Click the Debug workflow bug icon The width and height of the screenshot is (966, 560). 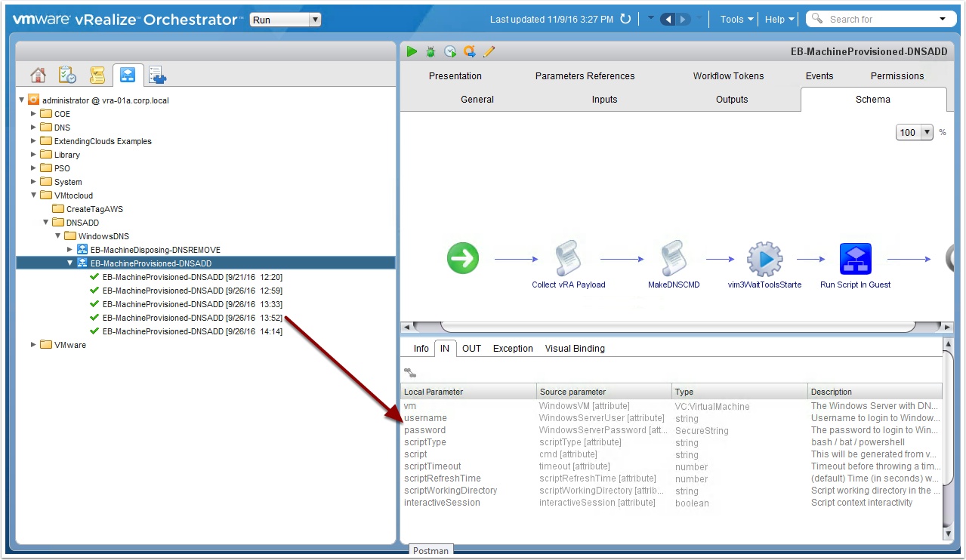tap(431, 51)
